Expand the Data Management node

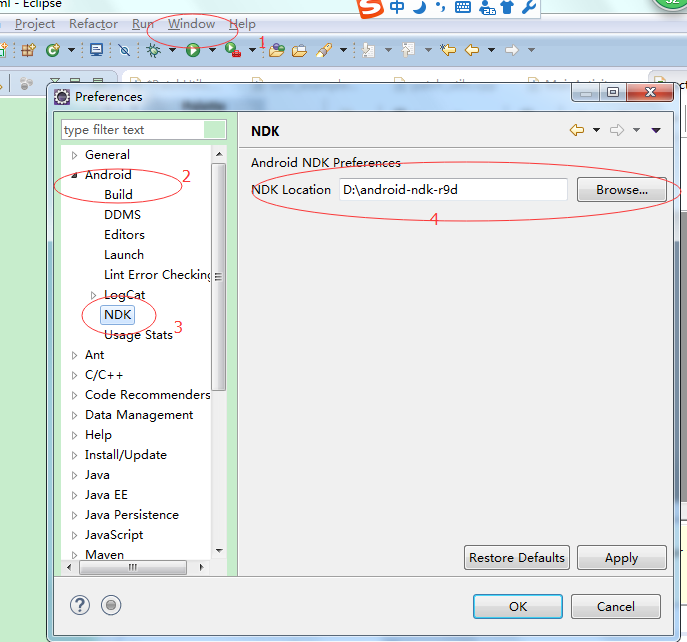point(74,415)
